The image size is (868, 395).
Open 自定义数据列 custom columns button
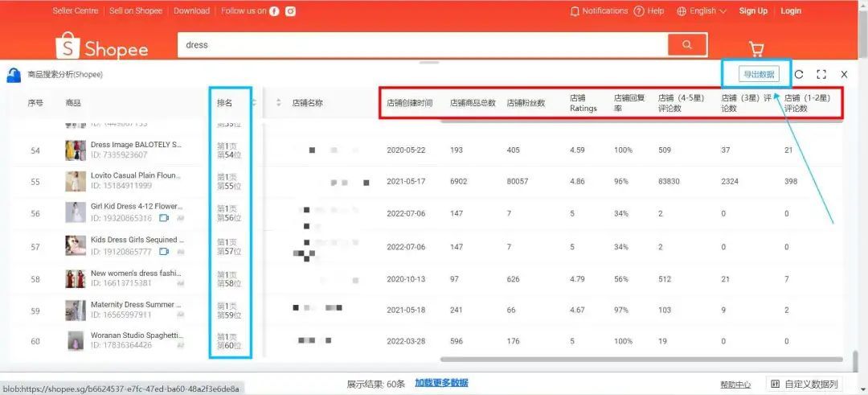806,385
